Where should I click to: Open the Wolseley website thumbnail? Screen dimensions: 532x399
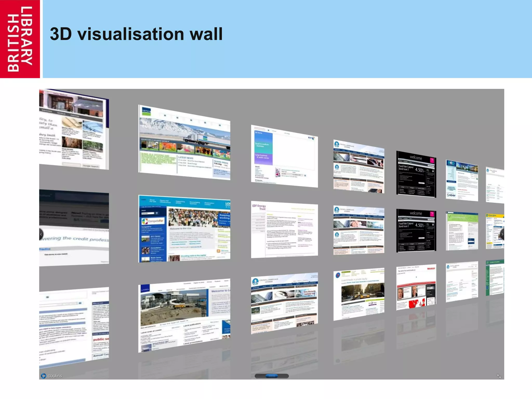416,287
